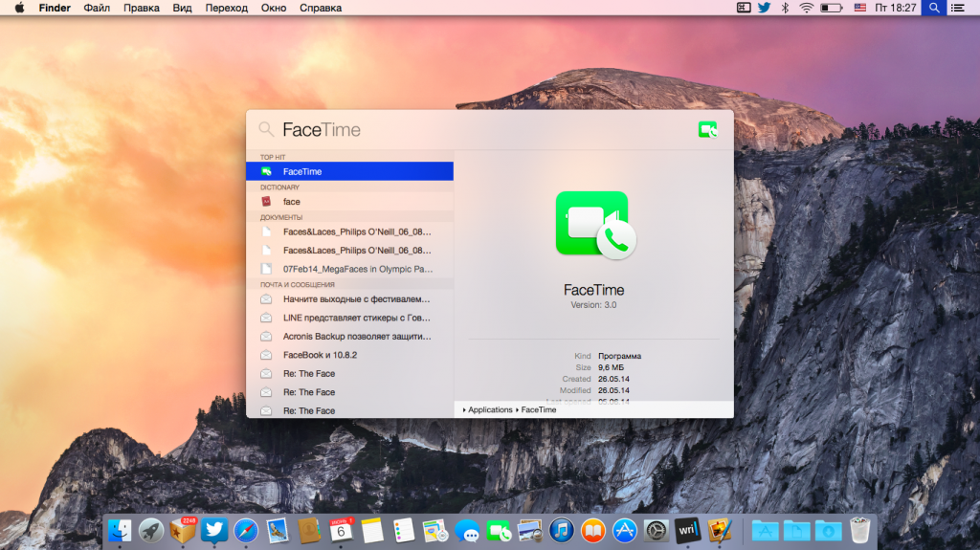The image size is (980, 550).
Task: Select 'Acronis Backup позволяет защити' message
Action: (x=349, y=337)
